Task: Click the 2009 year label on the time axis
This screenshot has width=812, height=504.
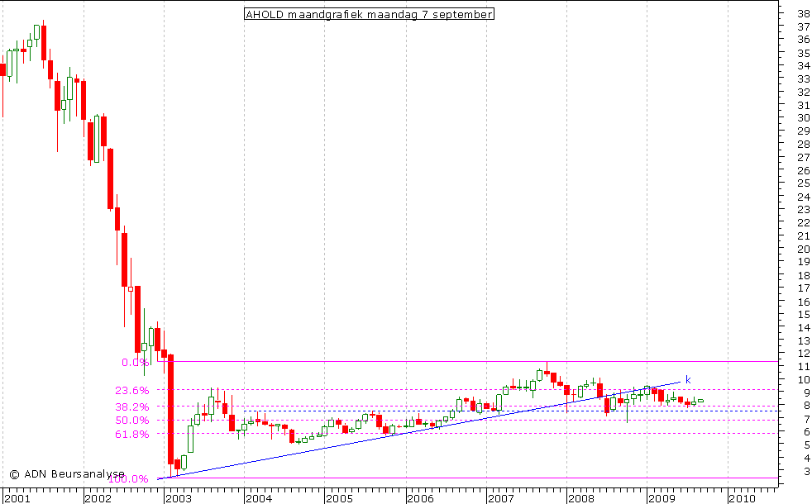Action: 662,498
